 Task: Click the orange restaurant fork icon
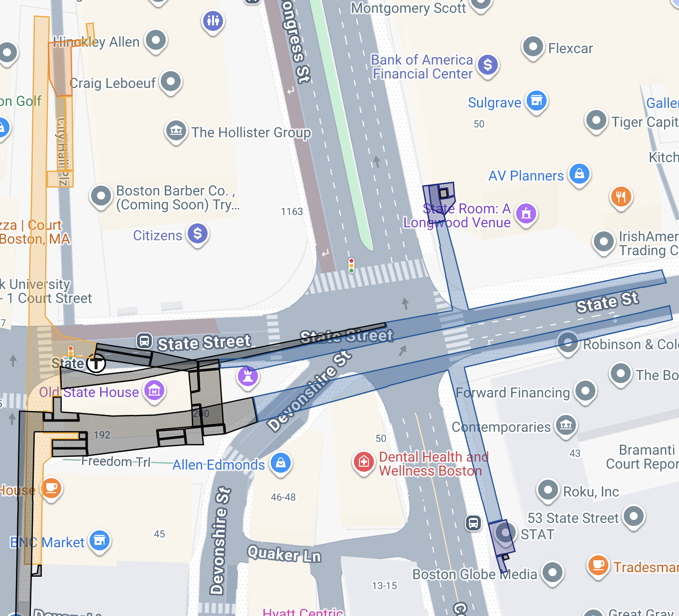(621, 197)
